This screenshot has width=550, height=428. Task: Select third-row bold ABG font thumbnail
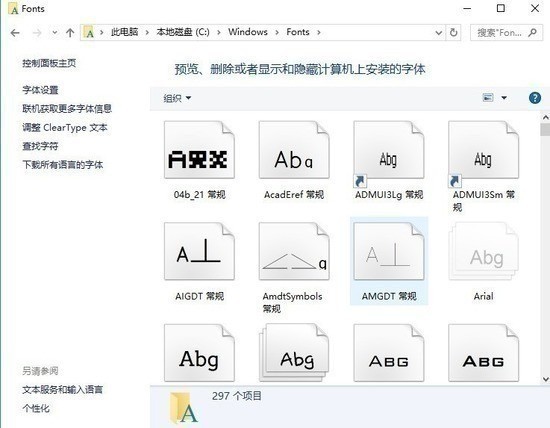[483, 353]
